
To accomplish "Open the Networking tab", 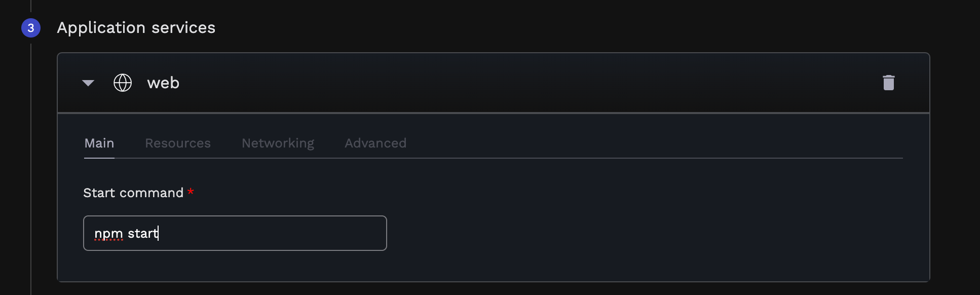I will click(x=278, y=143).
